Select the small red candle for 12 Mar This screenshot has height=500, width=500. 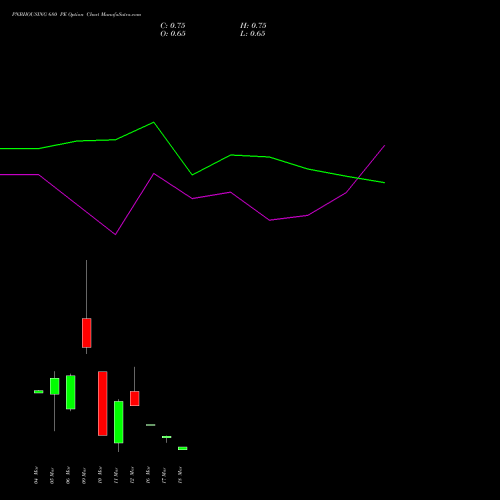point(135,398)
